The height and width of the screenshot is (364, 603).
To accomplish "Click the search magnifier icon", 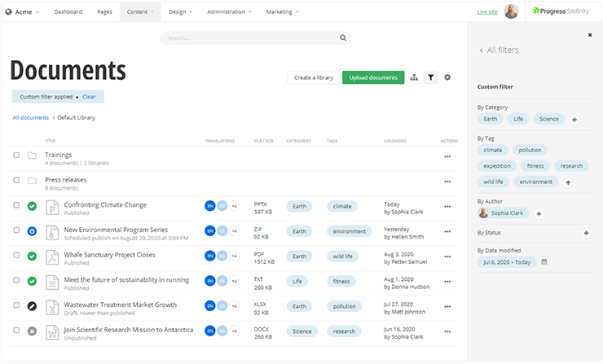I will click(343, 37).
